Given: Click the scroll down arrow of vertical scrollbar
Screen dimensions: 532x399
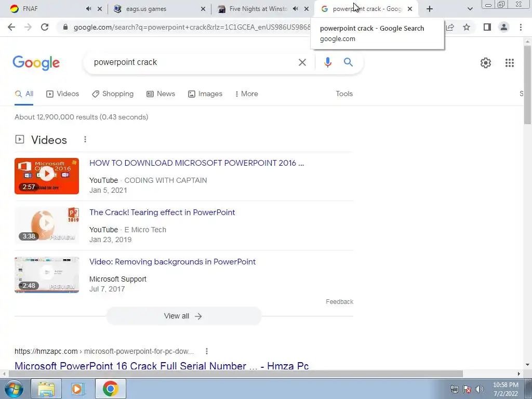Looking at the screenshot, I should 527,365.
